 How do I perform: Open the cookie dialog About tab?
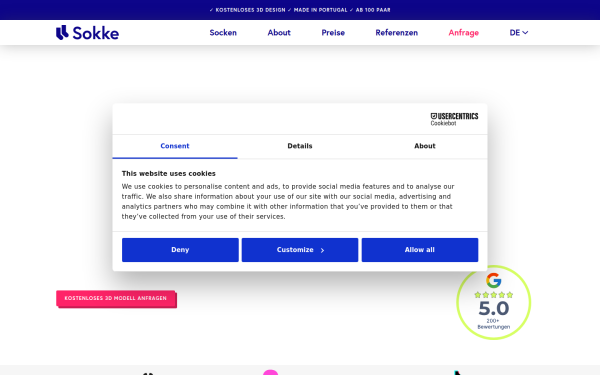[x=425, y=146]
